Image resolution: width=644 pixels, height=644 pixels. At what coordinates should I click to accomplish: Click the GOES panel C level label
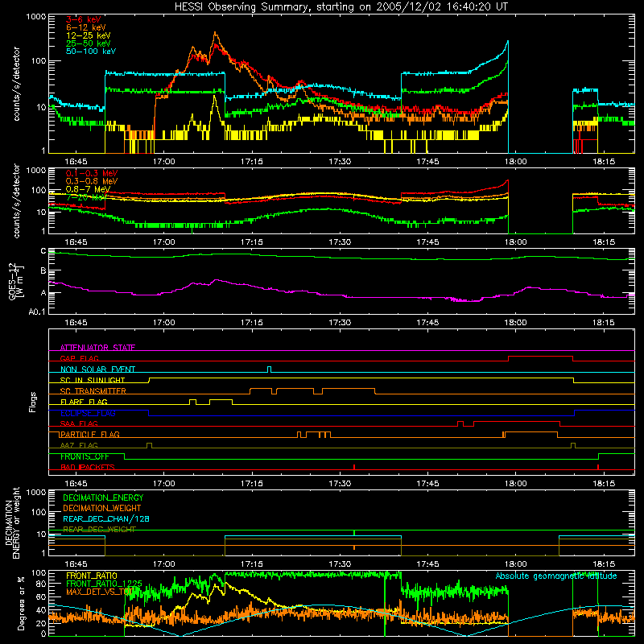[x=43, y=251]
